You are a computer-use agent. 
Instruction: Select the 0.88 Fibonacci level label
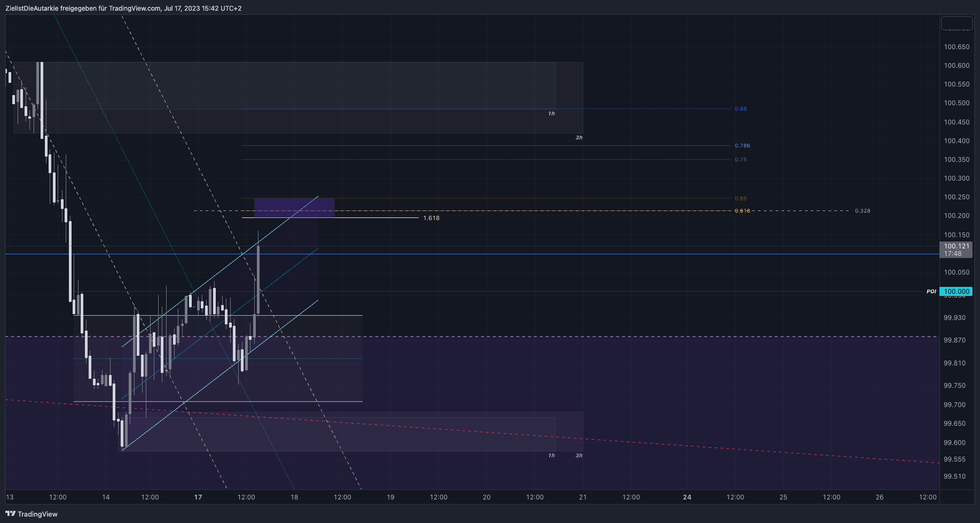point(741,109)
